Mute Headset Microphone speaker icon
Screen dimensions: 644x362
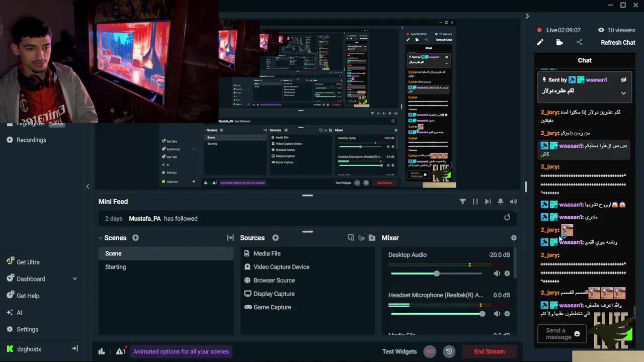point(497,314)
